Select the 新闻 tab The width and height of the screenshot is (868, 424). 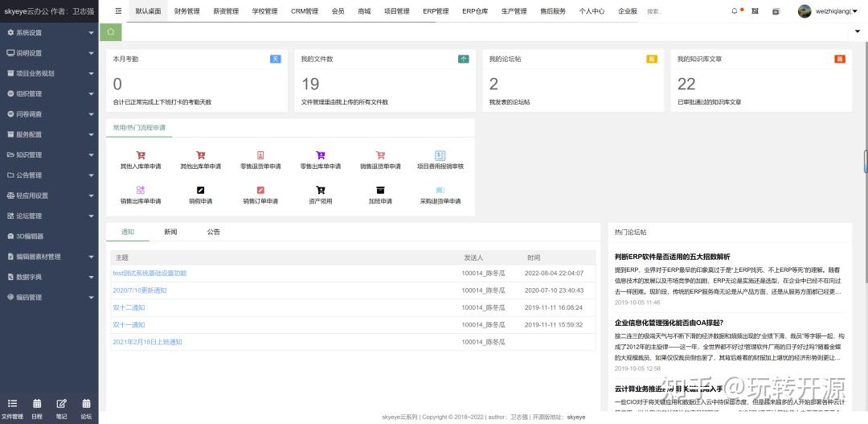(170, 232)
